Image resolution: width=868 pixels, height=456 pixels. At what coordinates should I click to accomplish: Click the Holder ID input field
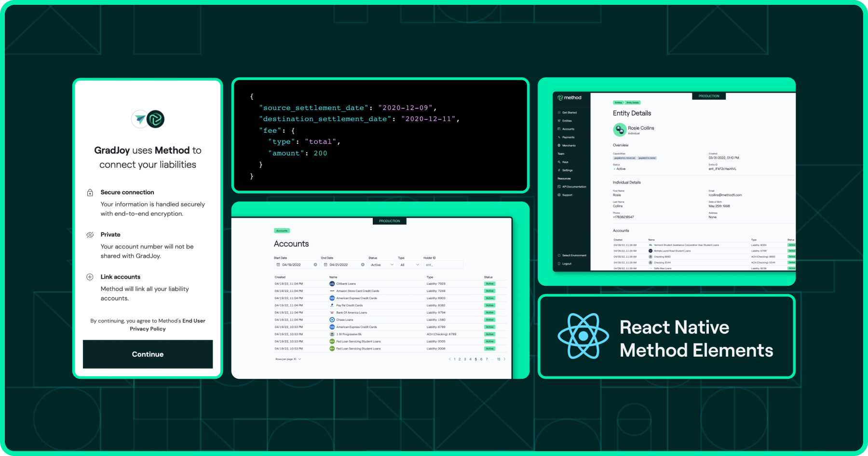pos(443,265)
